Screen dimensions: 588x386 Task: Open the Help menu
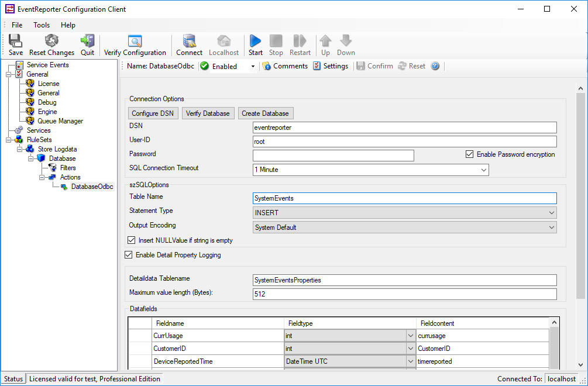[68, 25]
